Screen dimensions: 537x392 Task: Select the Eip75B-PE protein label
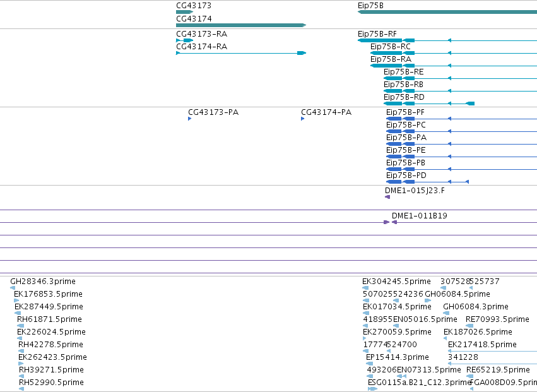click(406, 150)
